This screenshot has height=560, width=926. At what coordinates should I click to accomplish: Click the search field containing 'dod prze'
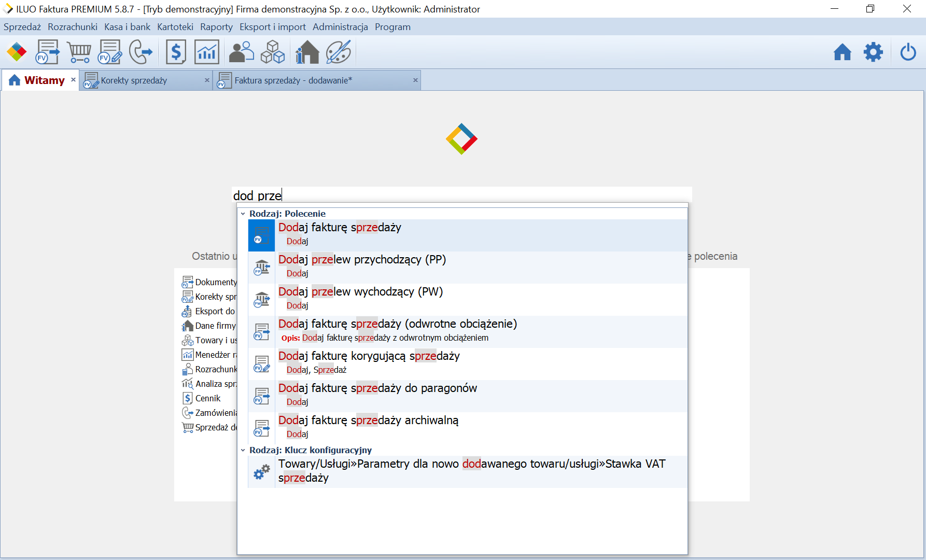[461, 195]
